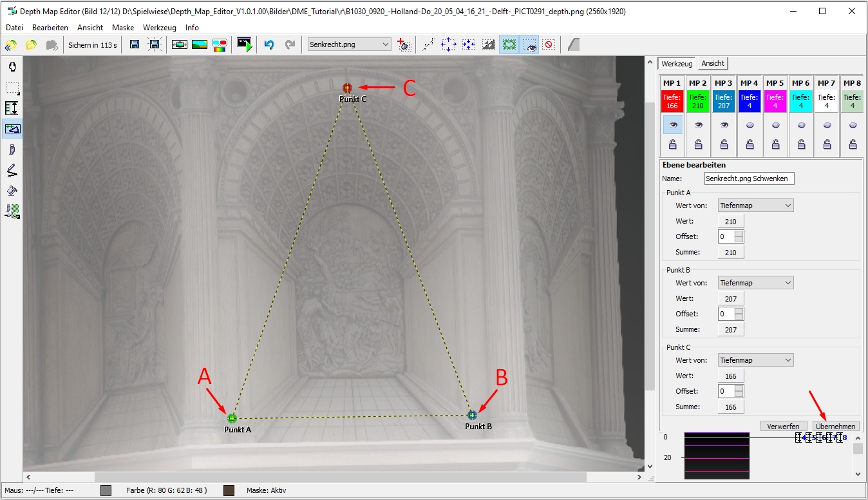Image resolution: width=868 pixels, height=500 pixels.
Task: Open the Maske menu
Action: click(123, 28)
